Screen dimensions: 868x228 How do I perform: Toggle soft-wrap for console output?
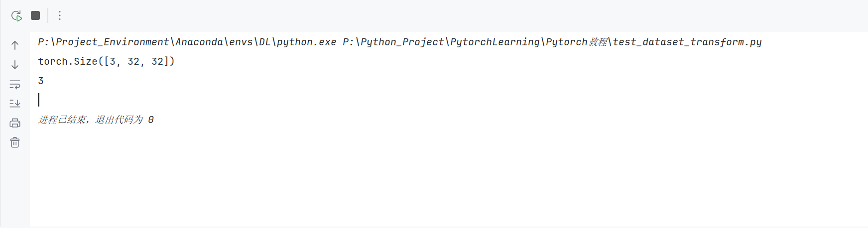coord(15,84)
